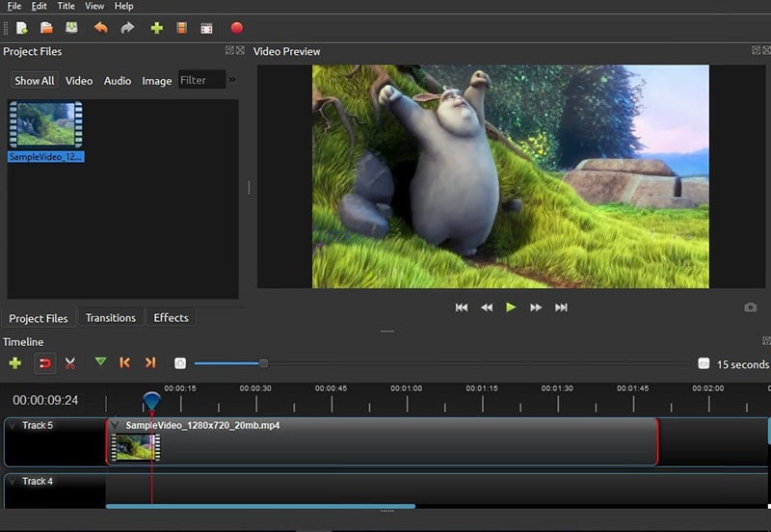Click the Open Project folder icon
This screenshot has width=771, height=532.
click(x=46, y=28)
